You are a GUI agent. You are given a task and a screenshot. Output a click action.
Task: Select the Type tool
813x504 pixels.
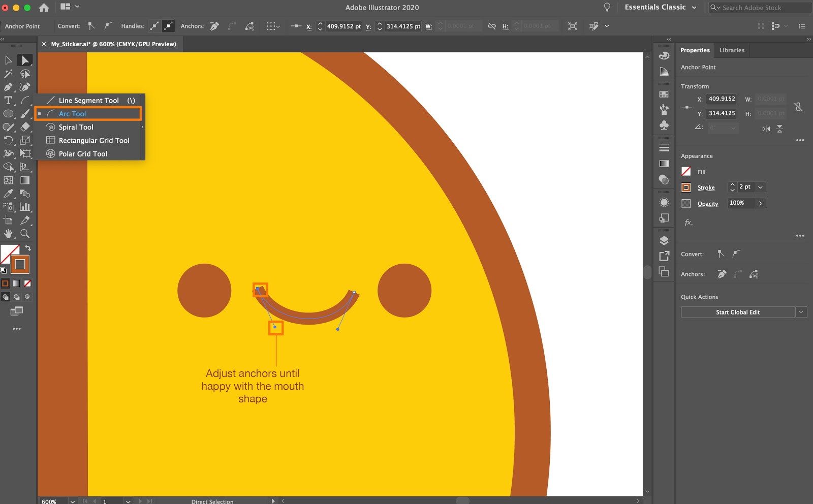click(x=8, y=100)
